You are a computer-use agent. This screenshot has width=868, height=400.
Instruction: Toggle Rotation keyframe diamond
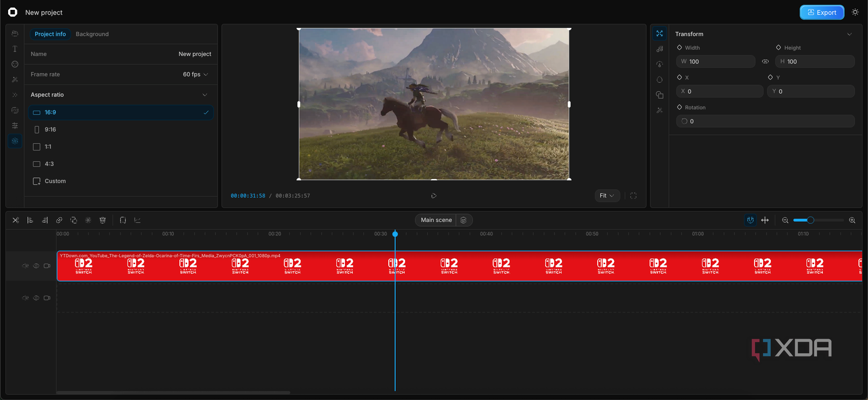(x=679, y=107)
